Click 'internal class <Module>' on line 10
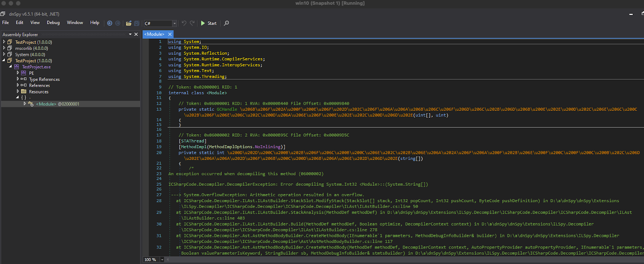The image size is (644, 264). [x=198, y=93]
